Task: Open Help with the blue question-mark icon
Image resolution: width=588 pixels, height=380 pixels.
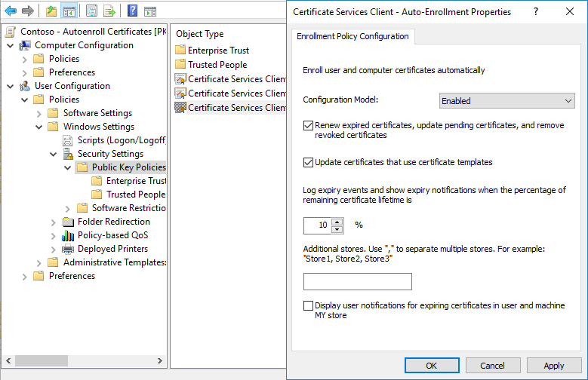Action: tap(132, 11)
